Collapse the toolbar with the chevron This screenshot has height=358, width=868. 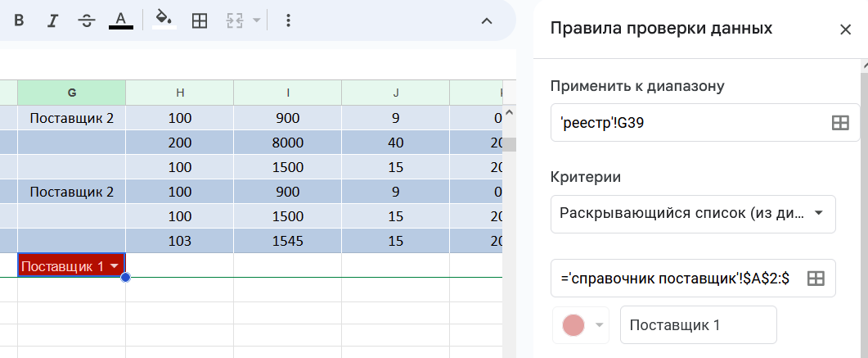(486, 21)
